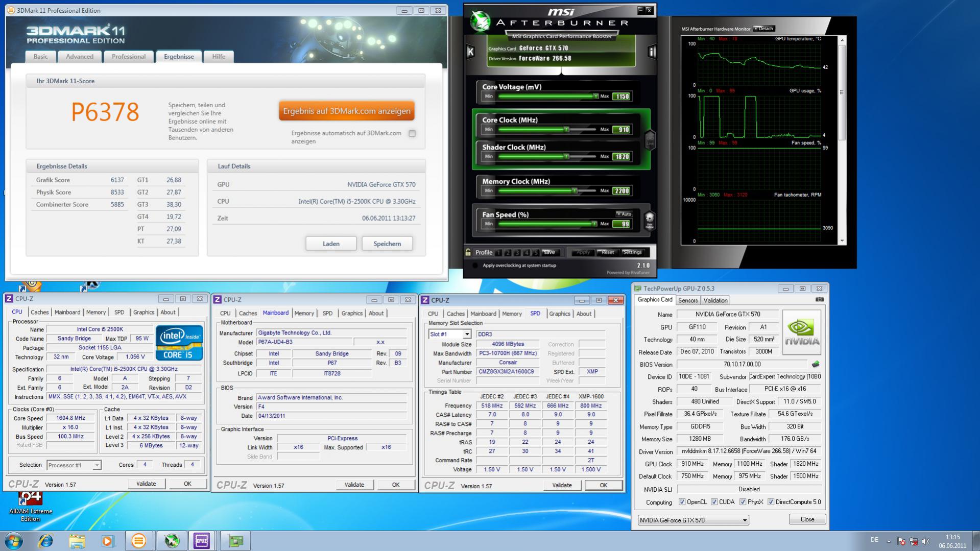This screenshot has height=551, width=980.
Task: Save the current Afterburner profile
Action: [549, 252]
